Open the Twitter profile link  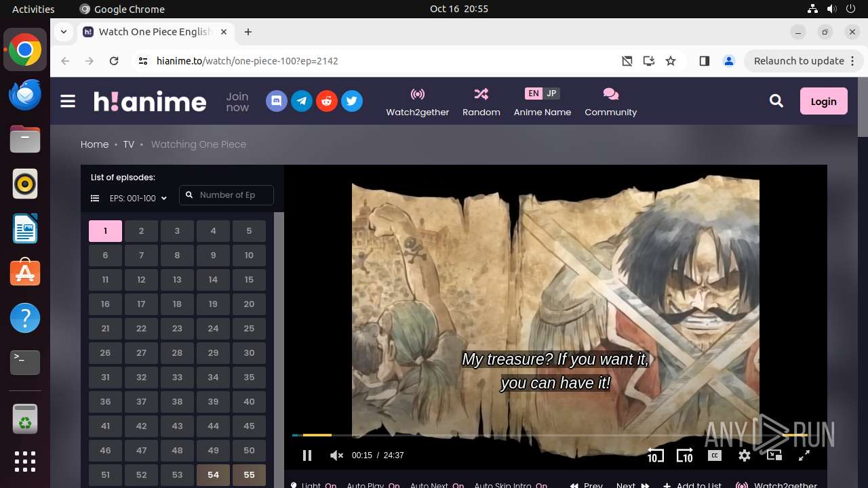click(352, 102)
